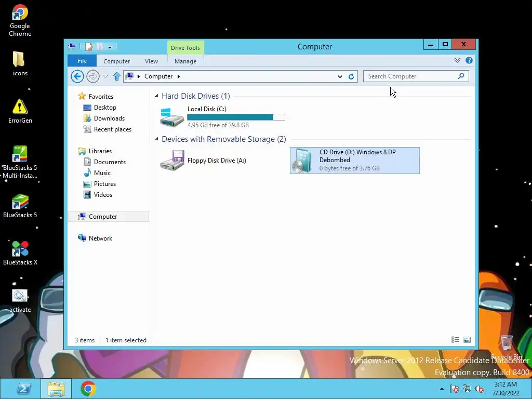Open the Computer ribbon tab
This screenshot has width=532, height=399.
tap(117, 61)
